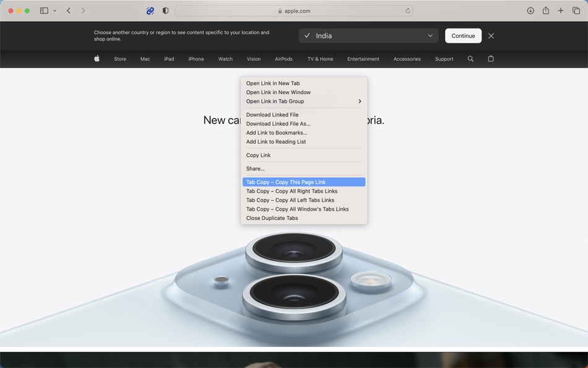The height and width of the screenshot is (368, 588).
Task: Select Download Linked File
Action: 304,115
